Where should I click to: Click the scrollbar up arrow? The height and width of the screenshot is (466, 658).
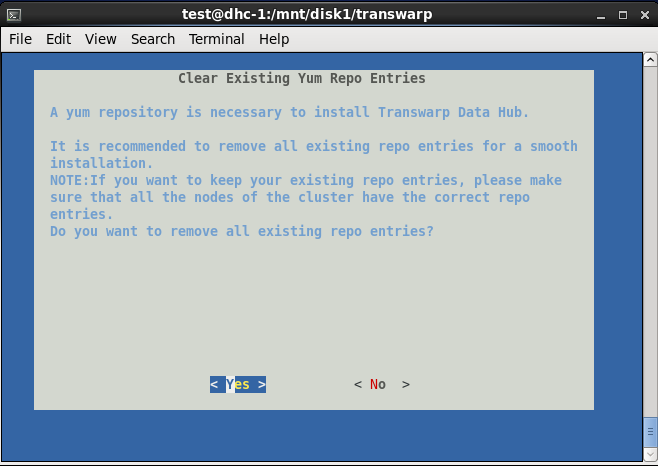650,59
